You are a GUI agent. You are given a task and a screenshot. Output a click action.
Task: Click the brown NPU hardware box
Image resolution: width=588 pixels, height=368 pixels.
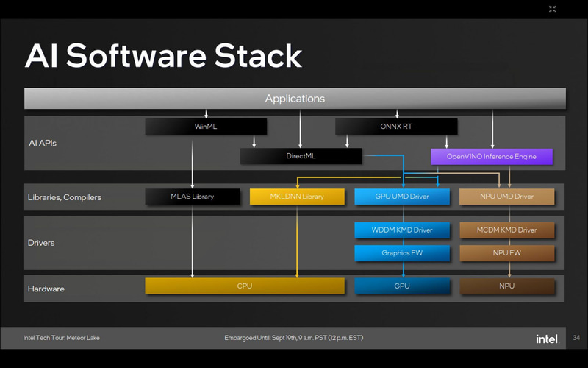point(506,286)
